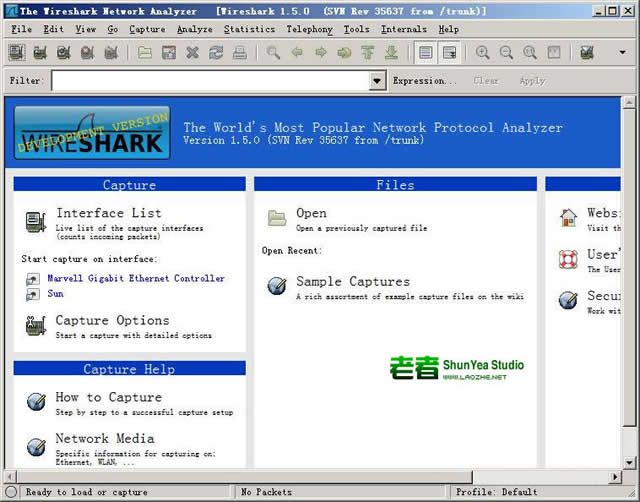Open the Internals menu

click(x=404, y=29)
